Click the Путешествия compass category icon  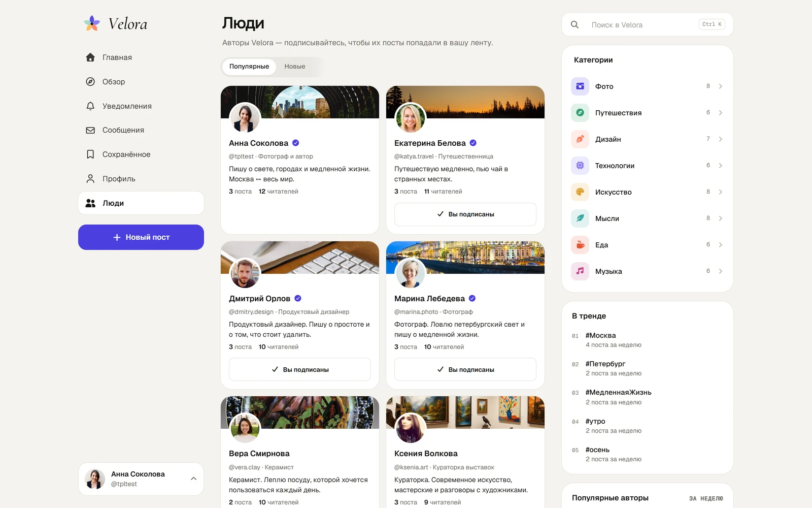click(x=580, y=113)
